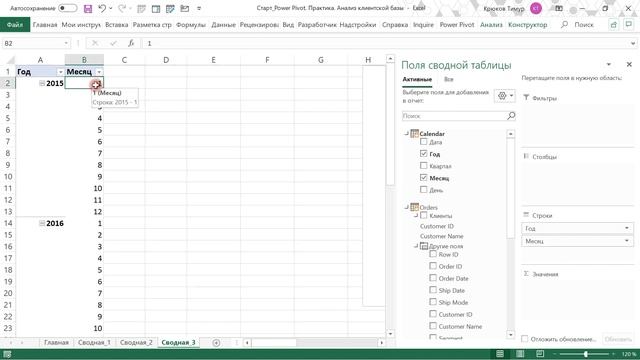The height and width of the screenshot is (360, 640).
Task: Click the ribbon display options icon
Action: coord(559,8)
